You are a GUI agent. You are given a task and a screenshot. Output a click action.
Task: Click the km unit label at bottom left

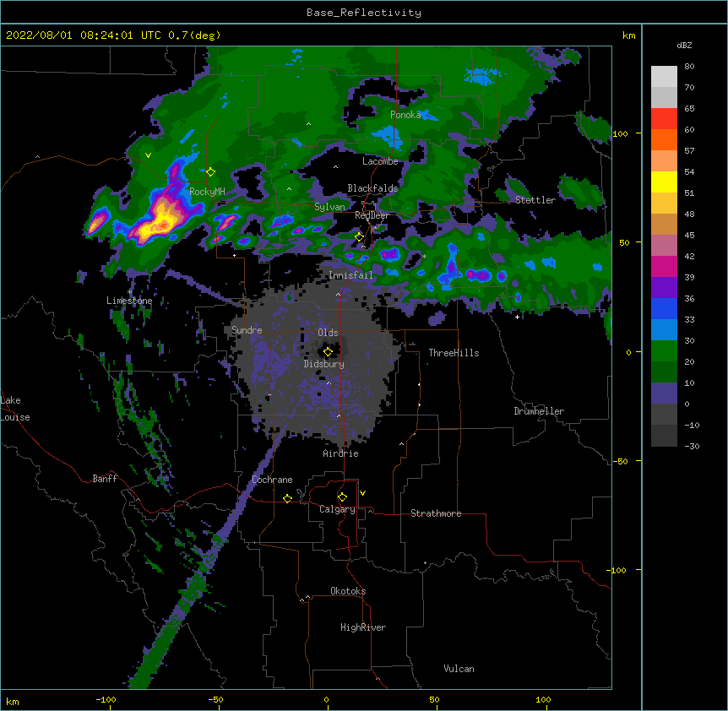click(13, 702)
